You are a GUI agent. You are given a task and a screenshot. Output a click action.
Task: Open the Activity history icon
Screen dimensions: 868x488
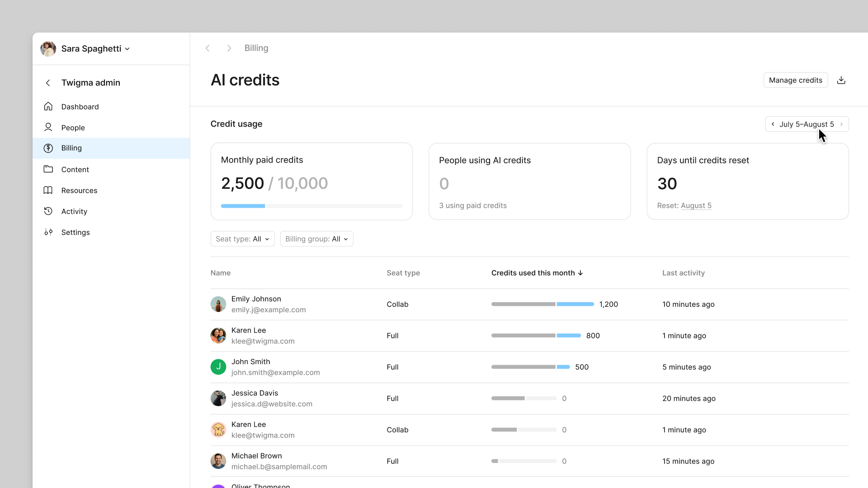click(48, 211)
